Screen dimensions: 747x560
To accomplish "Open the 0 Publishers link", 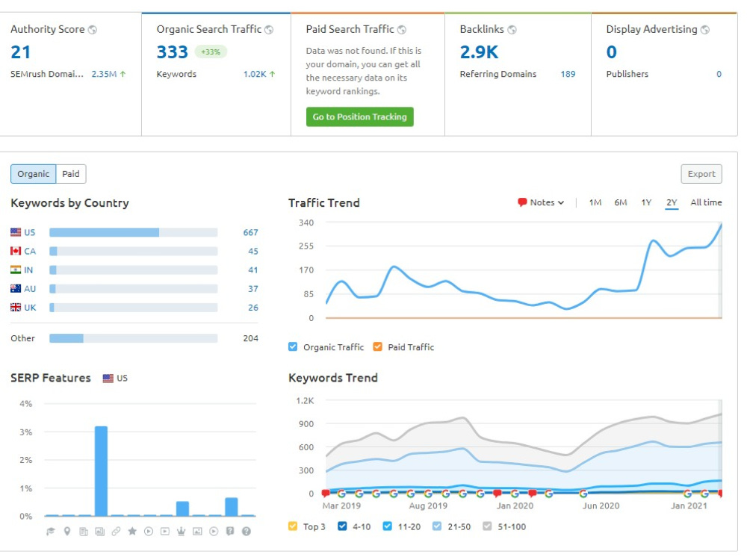I will (x=719, y=74).
